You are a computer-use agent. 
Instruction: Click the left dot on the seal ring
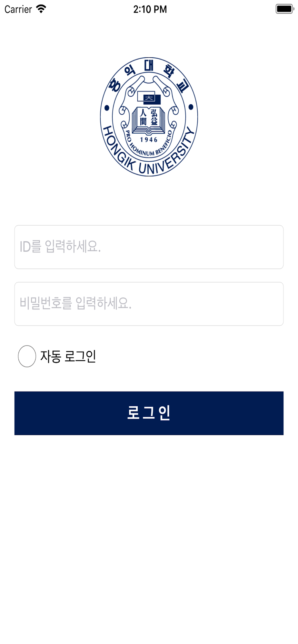107,108
